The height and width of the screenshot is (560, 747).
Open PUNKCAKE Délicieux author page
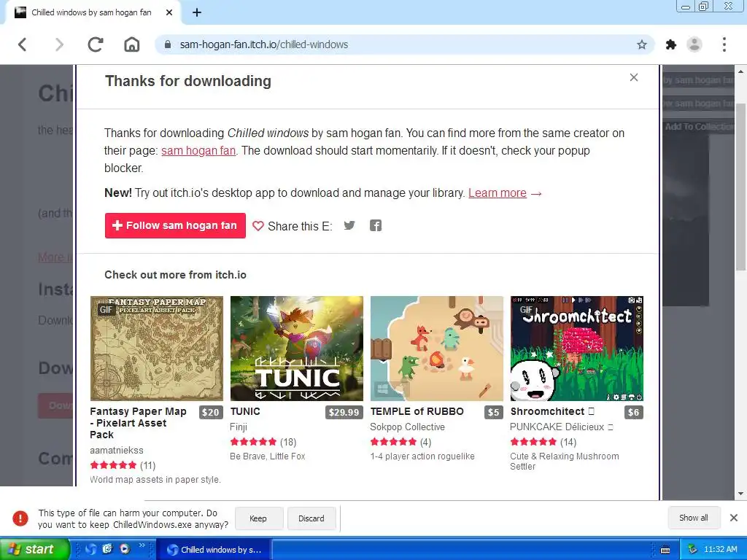562,427
